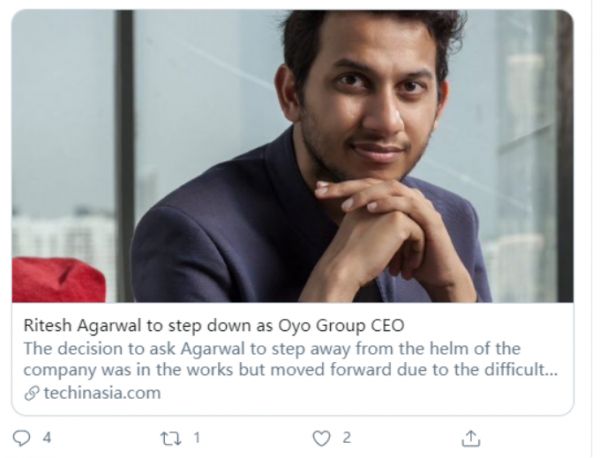
Task: Like the tweet with the heart icon
Action: pos(321,438)
